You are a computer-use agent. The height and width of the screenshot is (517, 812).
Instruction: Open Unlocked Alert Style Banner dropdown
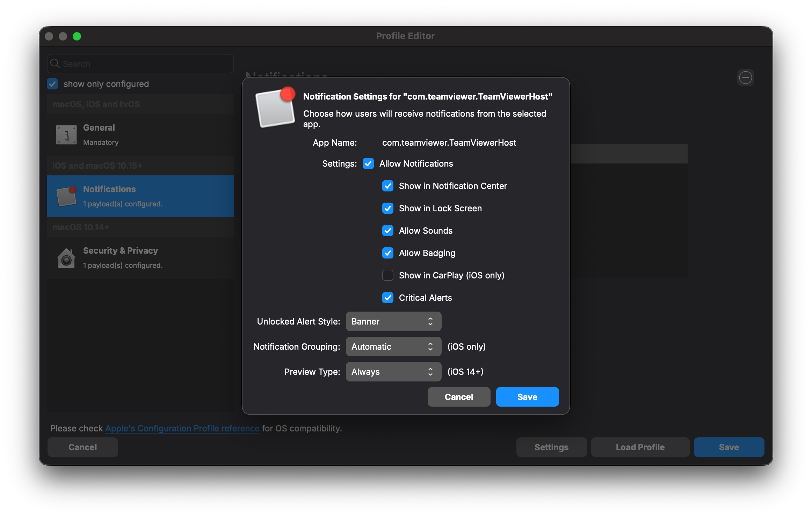393,321
